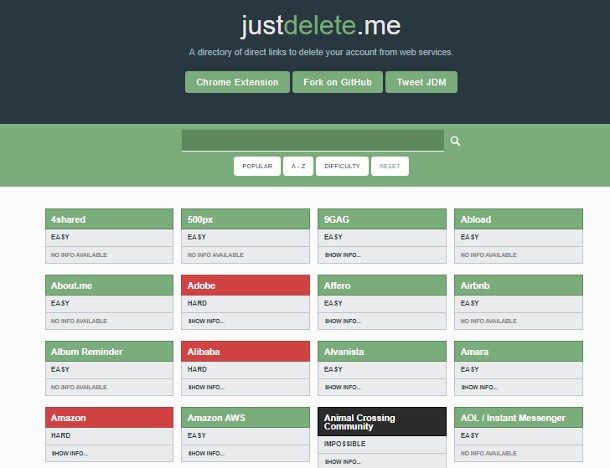Click the search magnifier icon

coord(455,141)
